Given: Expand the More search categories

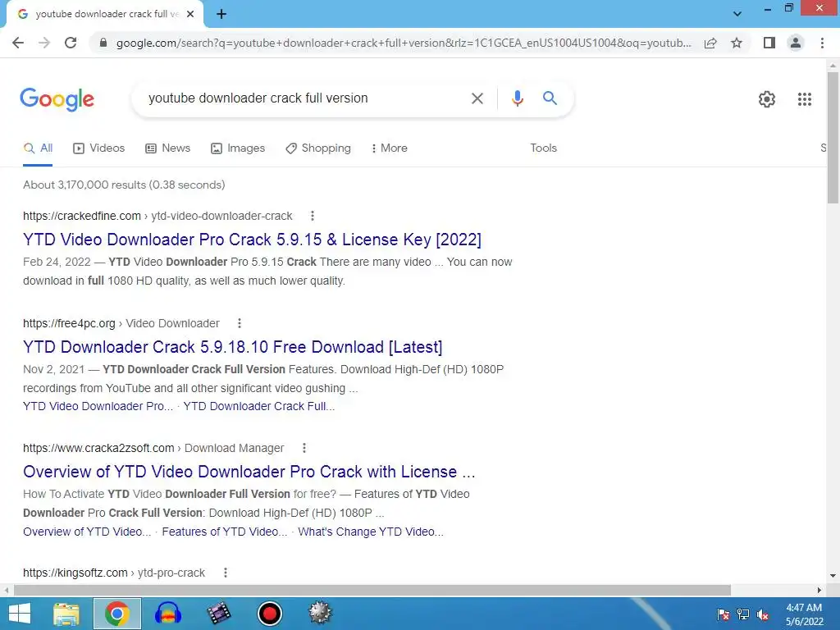Looking at the screenshot, I should [390, 148].
